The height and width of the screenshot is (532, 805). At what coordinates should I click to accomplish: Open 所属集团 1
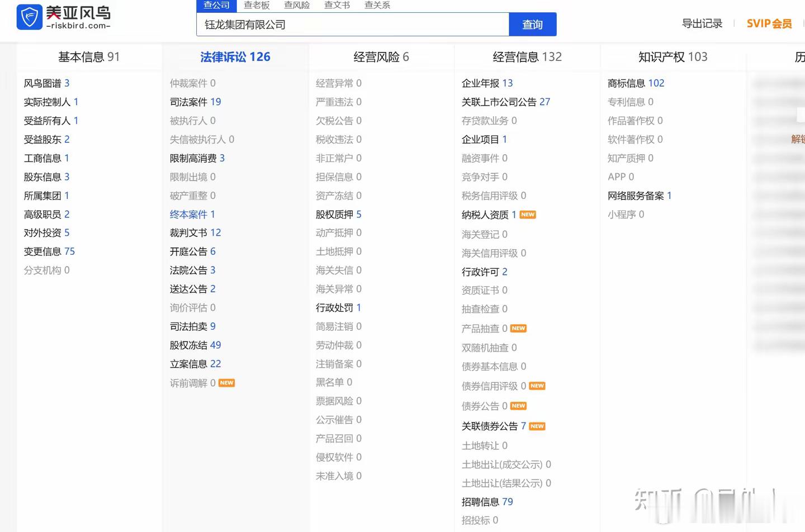coord(47,196)
